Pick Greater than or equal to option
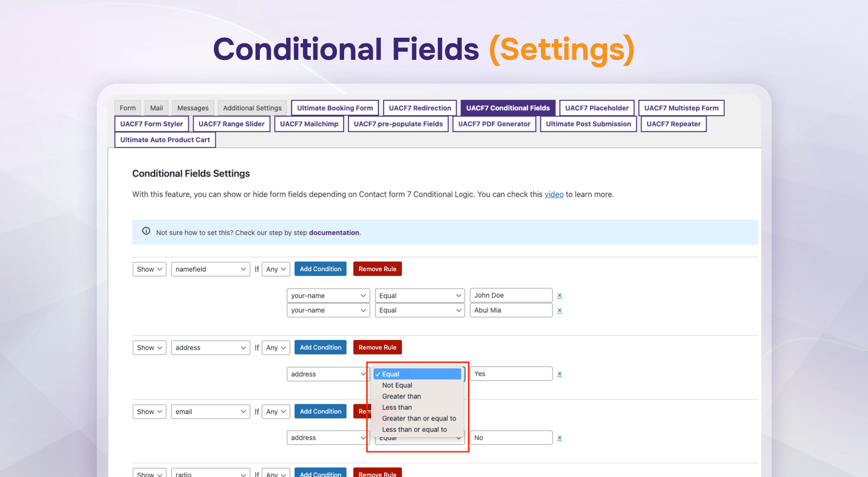This screenshot has height=477, width=868. [417, 418]
